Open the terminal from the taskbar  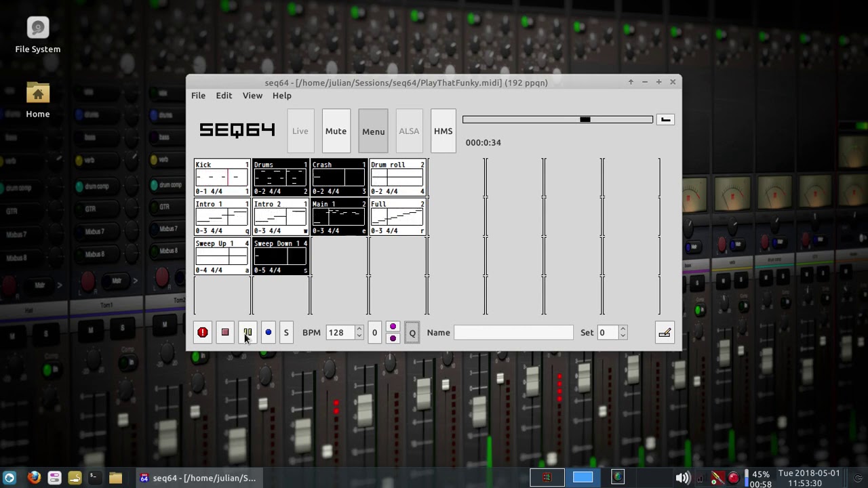94,478
